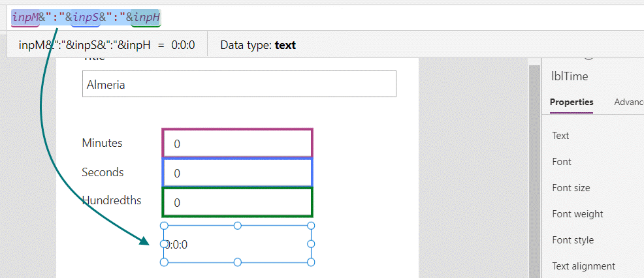
Task: Click the inpS token in the formula bar
Action: coord(86,17)
